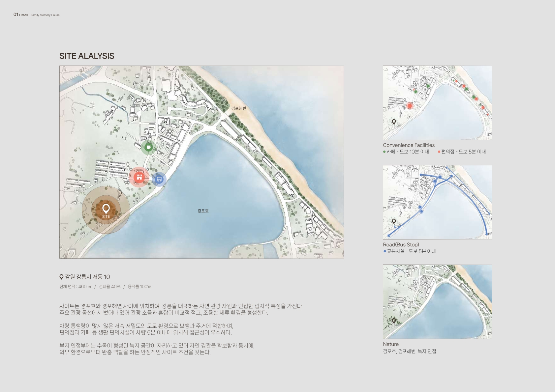
Task: Click the red legend dot before 편의점
Action: click(439, 152)
